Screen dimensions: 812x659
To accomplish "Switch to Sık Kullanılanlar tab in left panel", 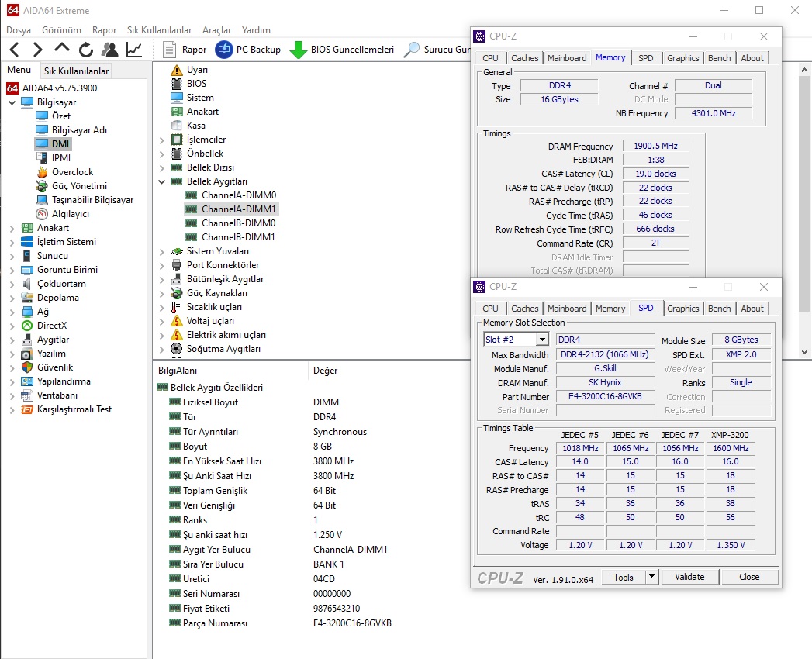I will (77, 71).
